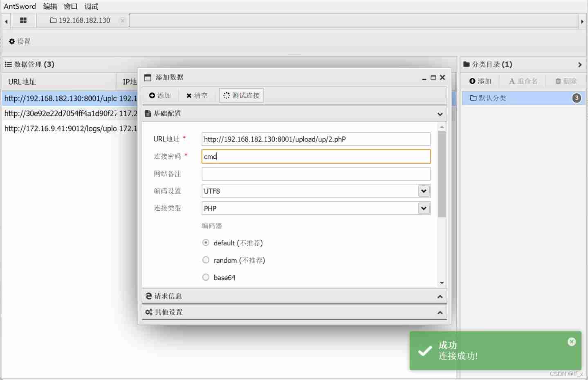Clear the form with 清空
588x380 pixels.
click(197, 95)
